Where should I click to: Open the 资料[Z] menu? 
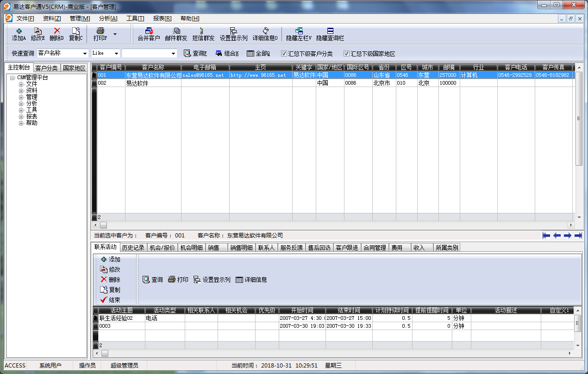point(52,19)
